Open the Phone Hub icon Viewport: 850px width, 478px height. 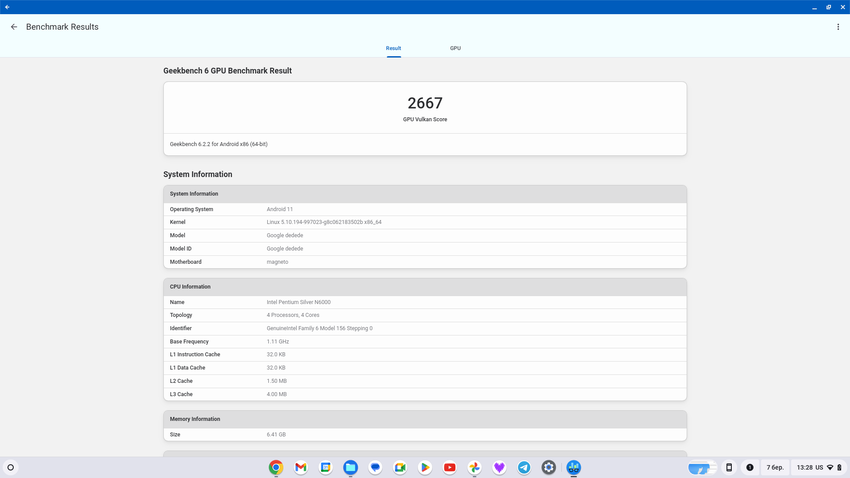point(729,467)
